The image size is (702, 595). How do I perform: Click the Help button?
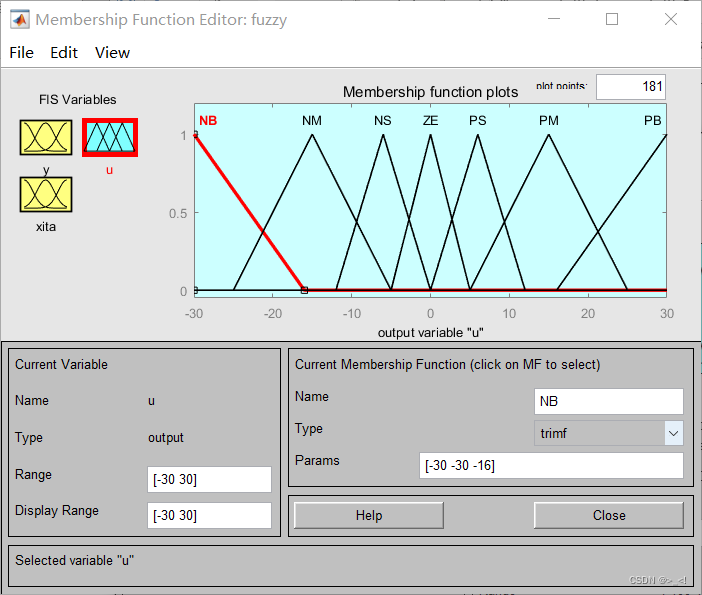coord(369,515)
